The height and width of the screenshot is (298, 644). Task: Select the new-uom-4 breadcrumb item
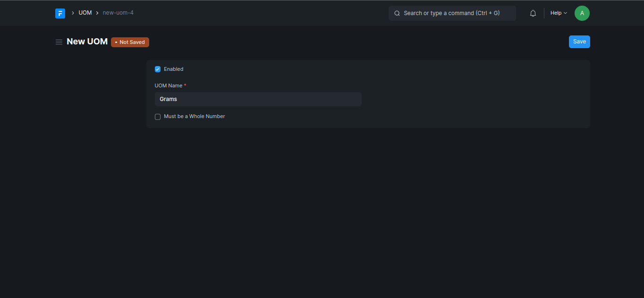pos(118,13)
